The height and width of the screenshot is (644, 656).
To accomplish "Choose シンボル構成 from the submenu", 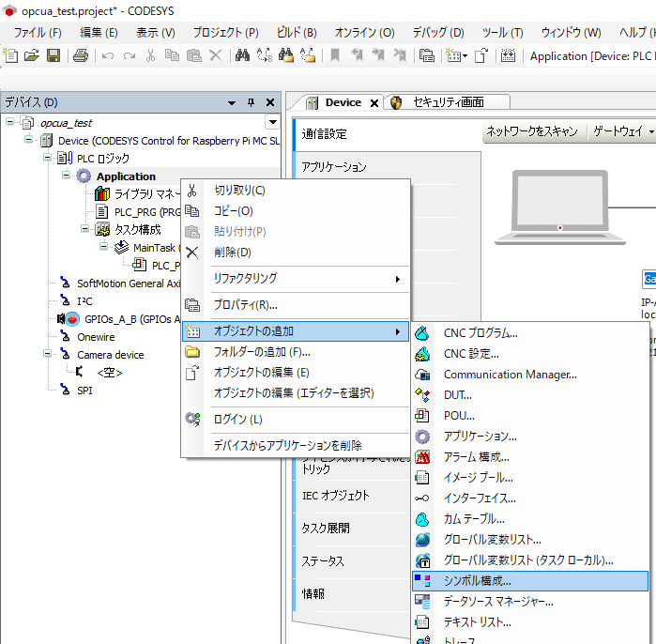I will pos(530,581).
